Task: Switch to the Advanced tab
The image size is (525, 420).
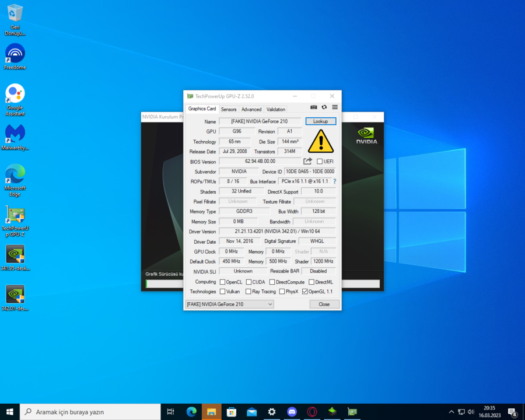Action: 251,109
